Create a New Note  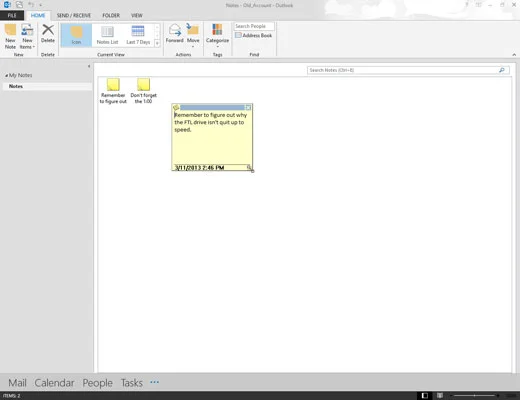coord(10,37)
